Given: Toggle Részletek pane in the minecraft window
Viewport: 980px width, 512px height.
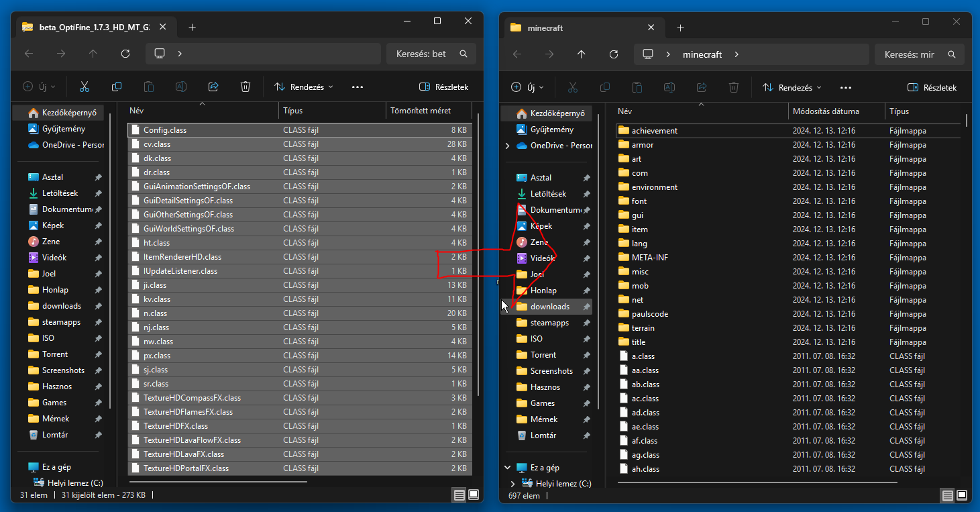Looking at the screenshot, I should click(932, 87).
